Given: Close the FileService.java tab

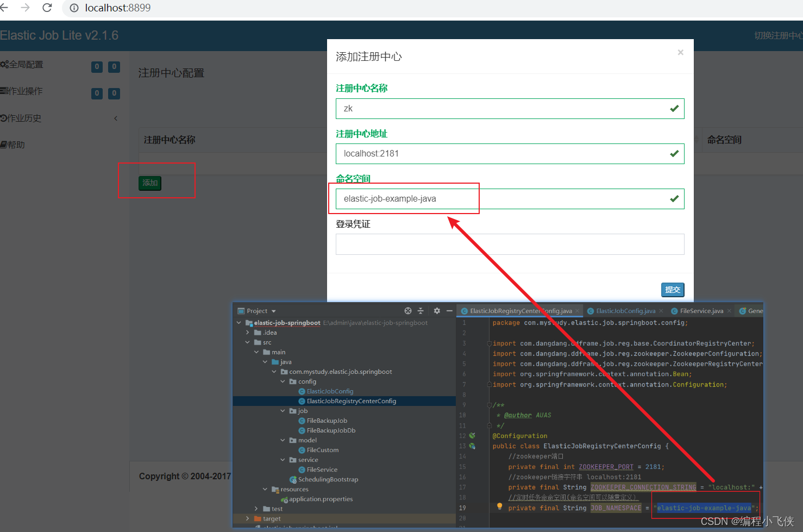Looking at the screenshot, I should point(729,311).
